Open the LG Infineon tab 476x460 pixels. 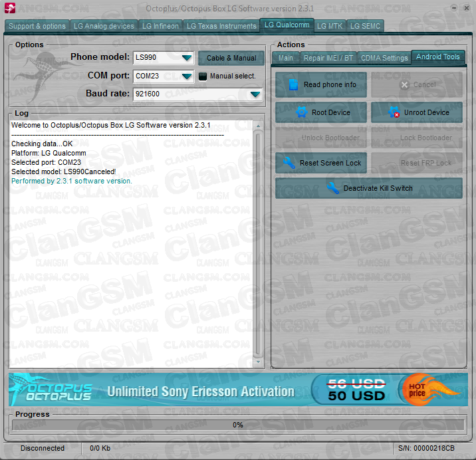[x=160, y=26]
